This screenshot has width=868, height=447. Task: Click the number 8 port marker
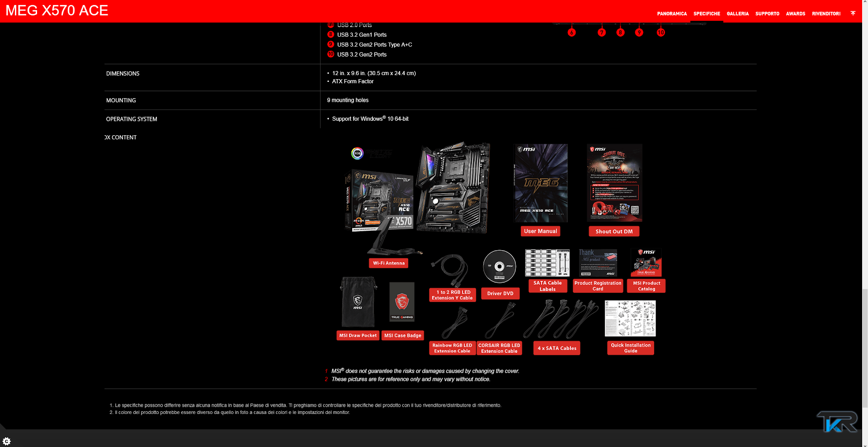tap(621, 33)
